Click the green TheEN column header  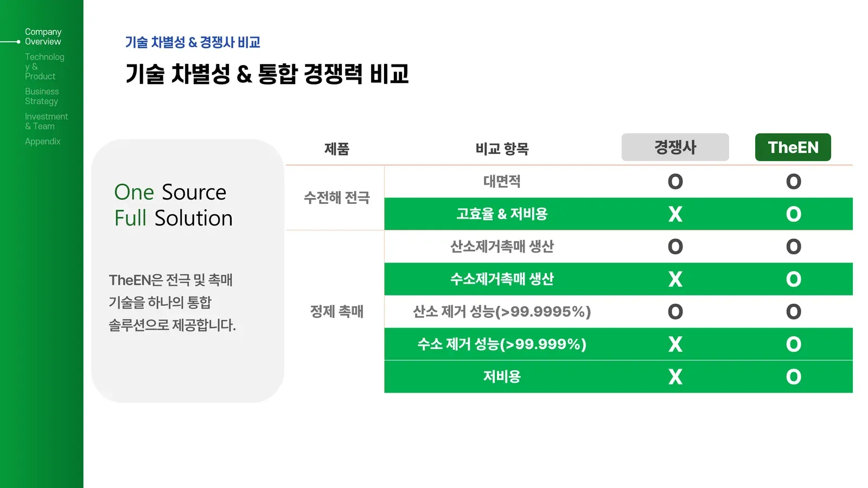click(793, 147)
